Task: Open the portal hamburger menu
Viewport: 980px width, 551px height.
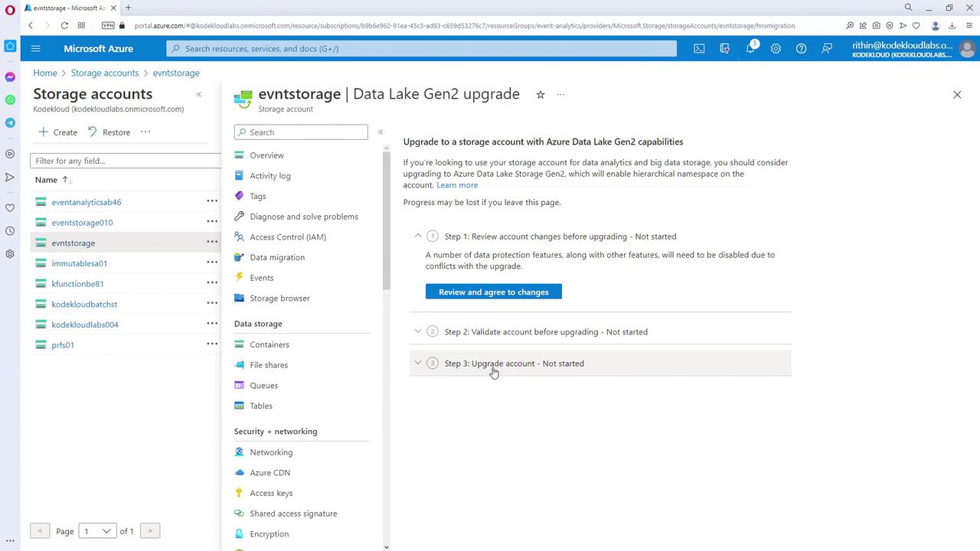Action: pyautogui.click(x=35, y=48)
